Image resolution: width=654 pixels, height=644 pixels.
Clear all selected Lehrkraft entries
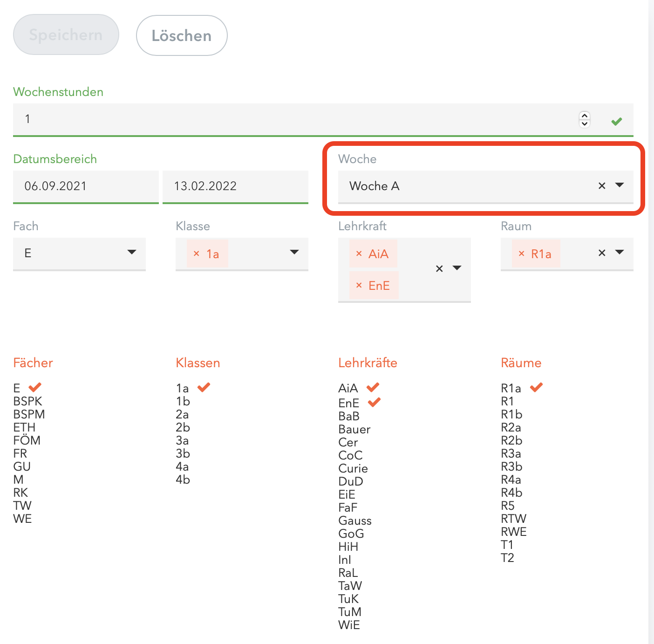click(439, 268)
